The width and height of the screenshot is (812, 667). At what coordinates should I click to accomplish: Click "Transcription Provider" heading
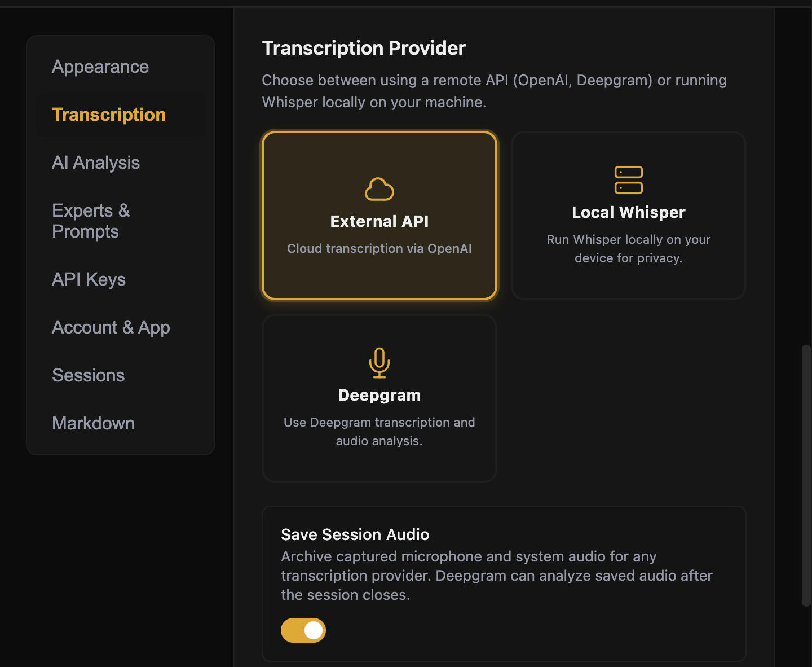pos(364,48)
